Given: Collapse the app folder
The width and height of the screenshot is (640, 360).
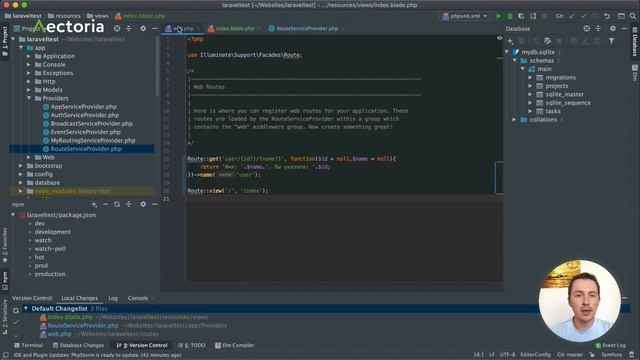Looking at the screenshot, I should pos(21,48).
